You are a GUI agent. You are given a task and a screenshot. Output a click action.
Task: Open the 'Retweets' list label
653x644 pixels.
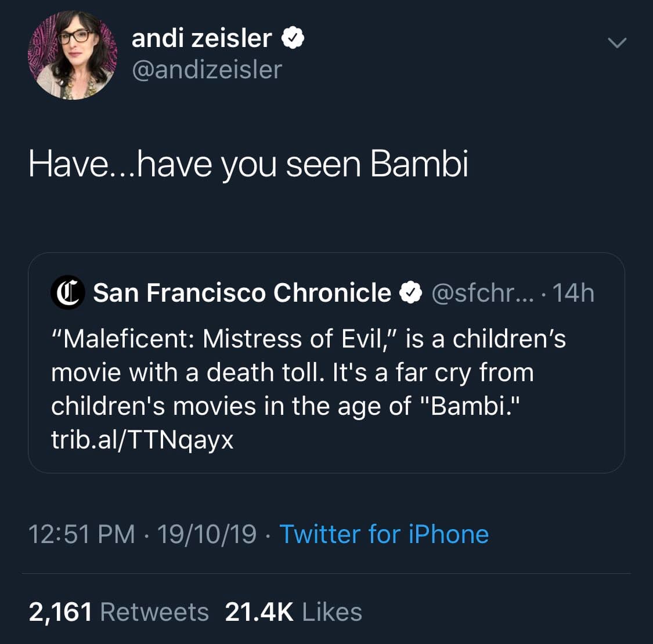point(154,612)
